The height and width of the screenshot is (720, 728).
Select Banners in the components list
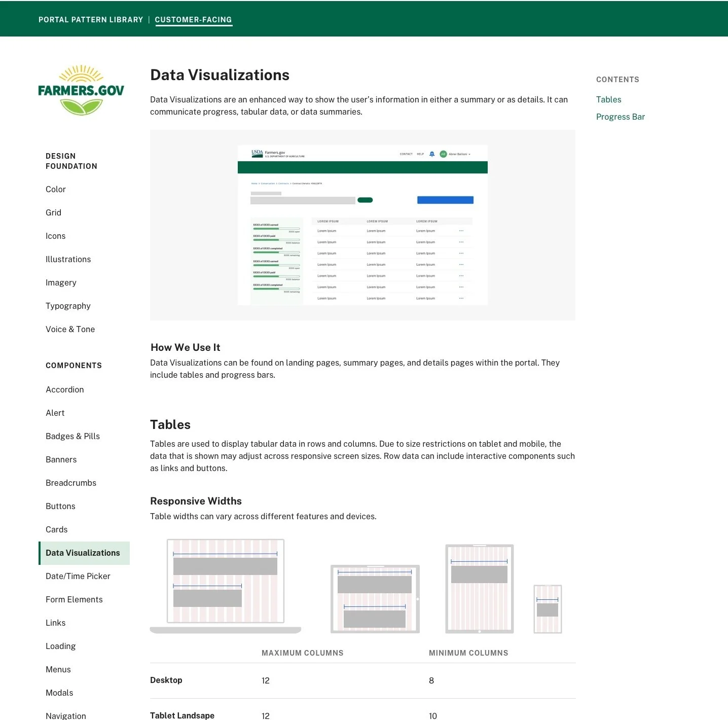pyautogui.click(x=61, y=459)
